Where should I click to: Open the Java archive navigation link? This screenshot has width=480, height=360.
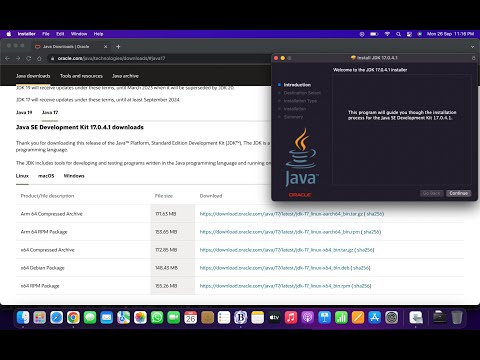tap(125, 76)
